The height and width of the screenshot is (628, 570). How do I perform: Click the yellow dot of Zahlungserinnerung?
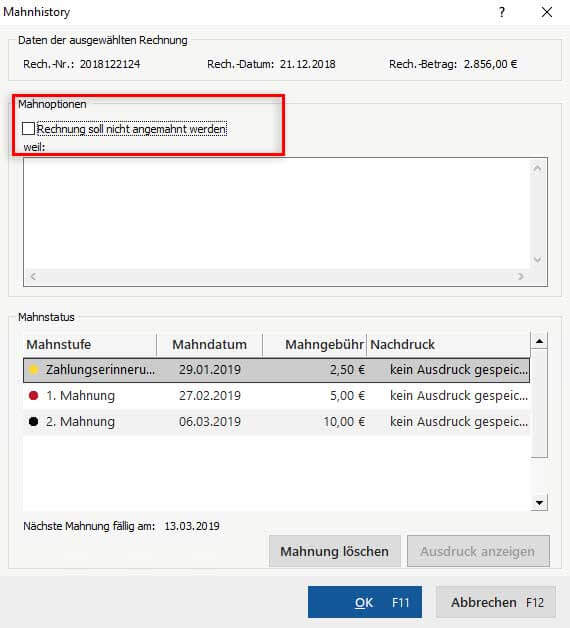(x=34, y=370)
